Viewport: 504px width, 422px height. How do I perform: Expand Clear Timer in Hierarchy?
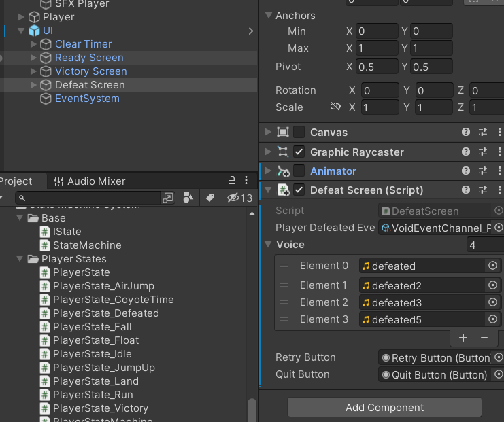click(33, 44)
